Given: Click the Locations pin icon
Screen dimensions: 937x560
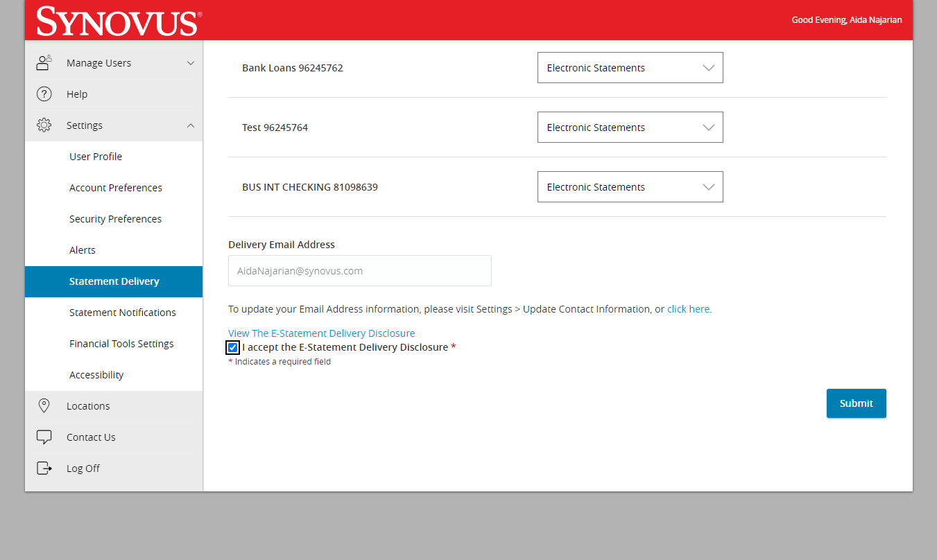Looking at the screenshot, I should [44, 406].
